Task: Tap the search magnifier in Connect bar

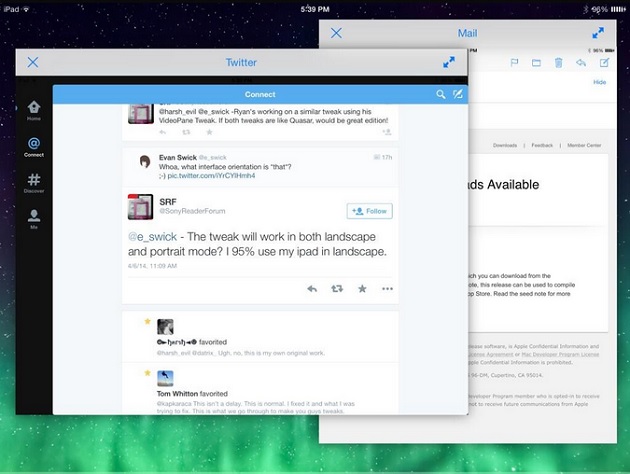Action: 441,94
